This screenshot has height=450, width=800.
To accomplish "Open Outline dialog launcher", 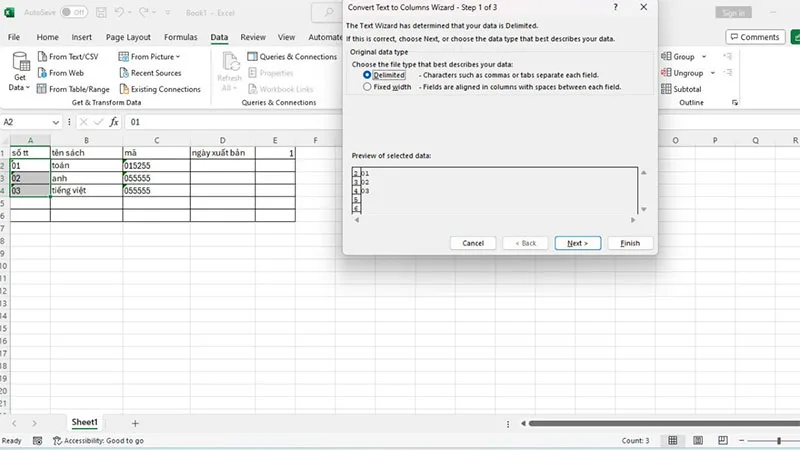I will click(x=735, y=103).
